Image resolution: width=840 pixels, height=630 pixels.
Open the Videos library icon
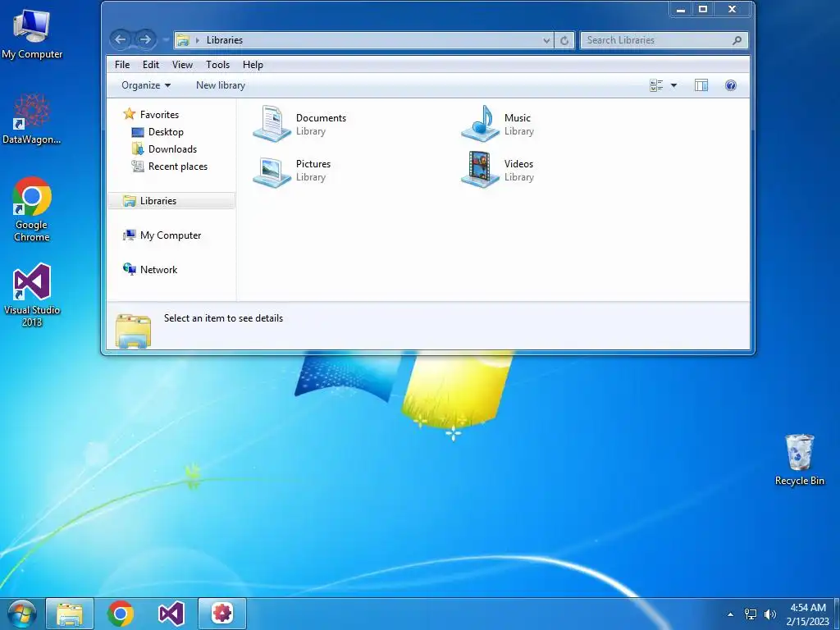[481, 169]
